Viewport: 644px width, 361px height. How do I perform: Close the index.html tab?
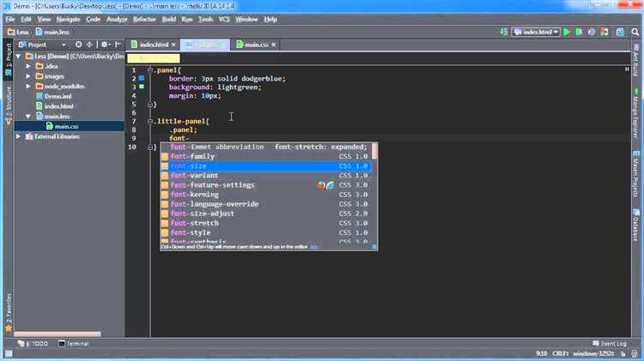click(172, 44)
